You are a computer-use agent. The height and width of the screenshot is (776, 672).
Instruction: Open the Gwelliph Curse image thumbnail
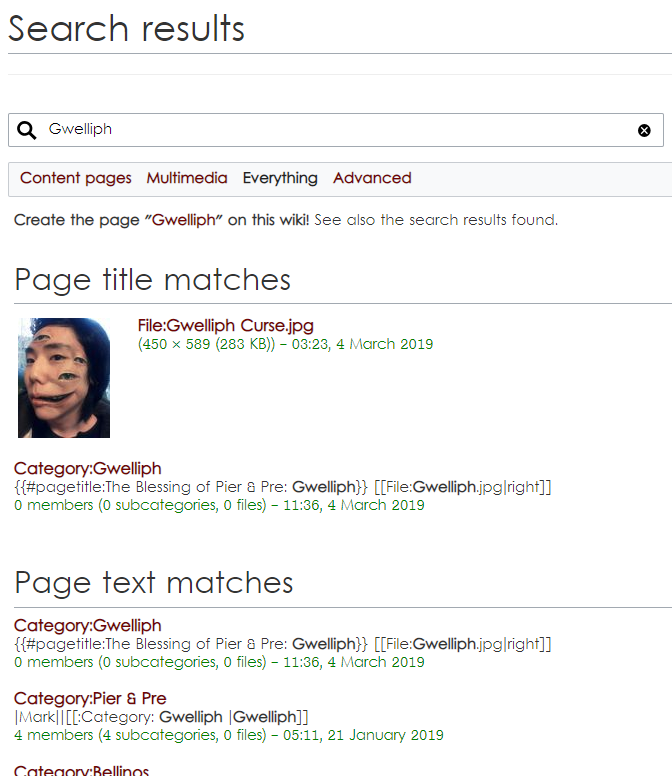pos(64,378)
